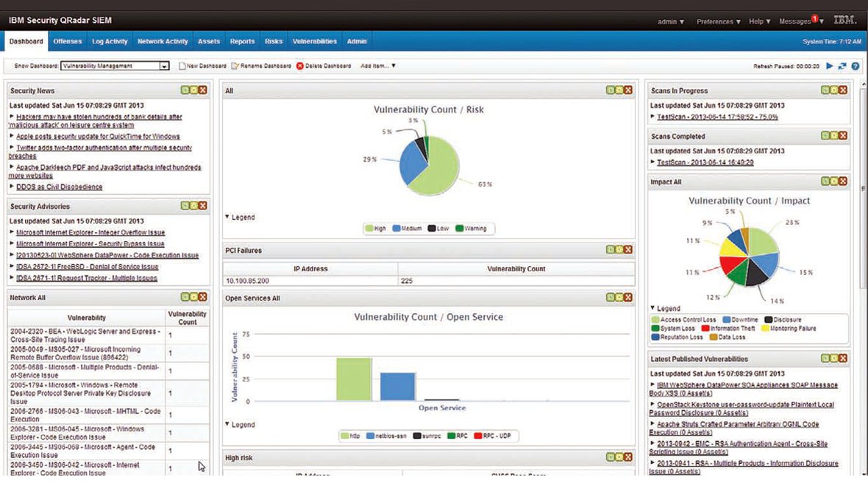Collapse Legend under Vulnerability Count / Impact chart
Viewport: 868px width, 488px height.
pos(666,308)
